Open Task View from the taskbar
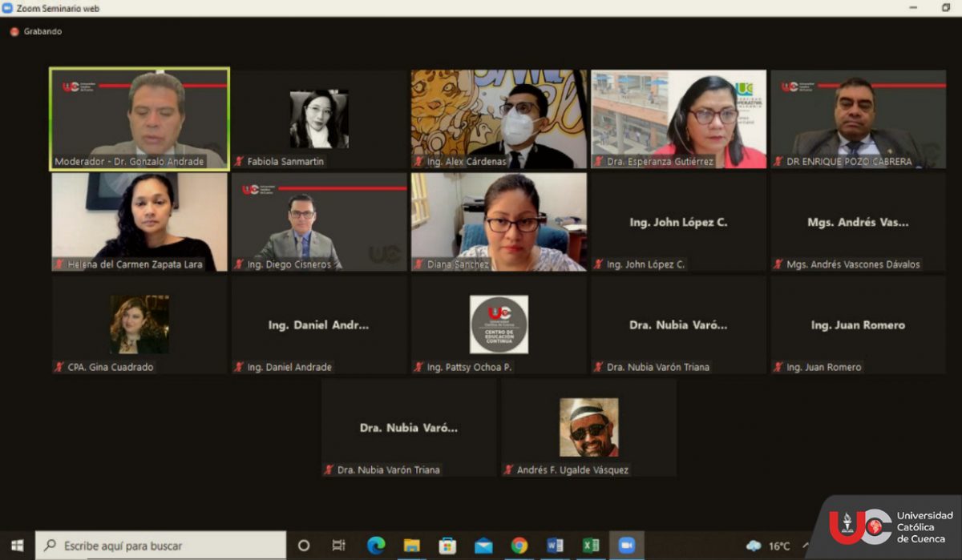The image size is (962, 560). click(x=338, y=546)
